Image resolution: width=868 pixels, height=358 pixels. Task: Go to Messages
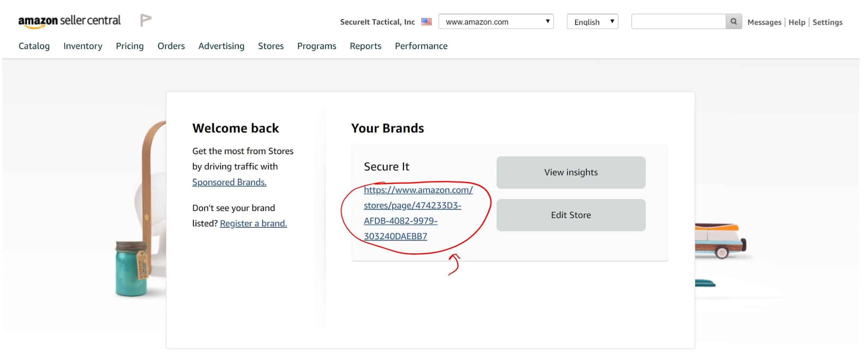click(x=764, y=22)
